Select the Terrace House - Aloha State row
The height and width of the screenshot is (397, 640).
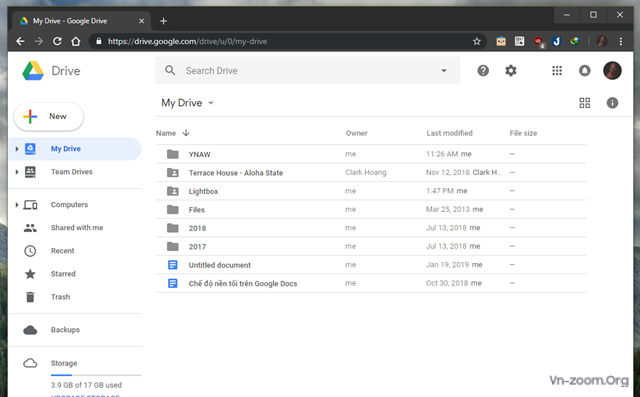(371, 173)
